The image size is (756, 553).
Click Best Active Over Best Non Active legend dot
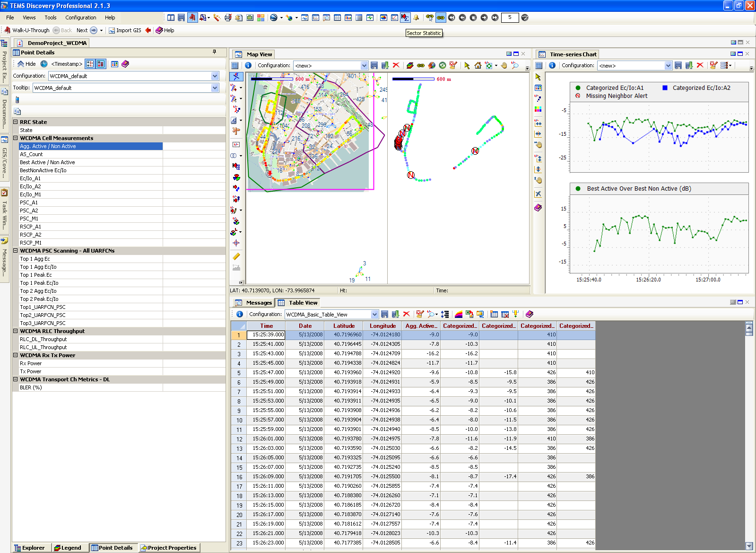coord(578,188)
